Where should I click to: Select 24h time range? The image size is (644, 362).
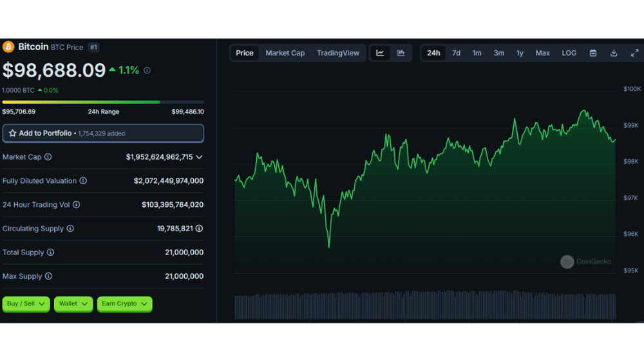pyautogui.click(x=433, y=53)
